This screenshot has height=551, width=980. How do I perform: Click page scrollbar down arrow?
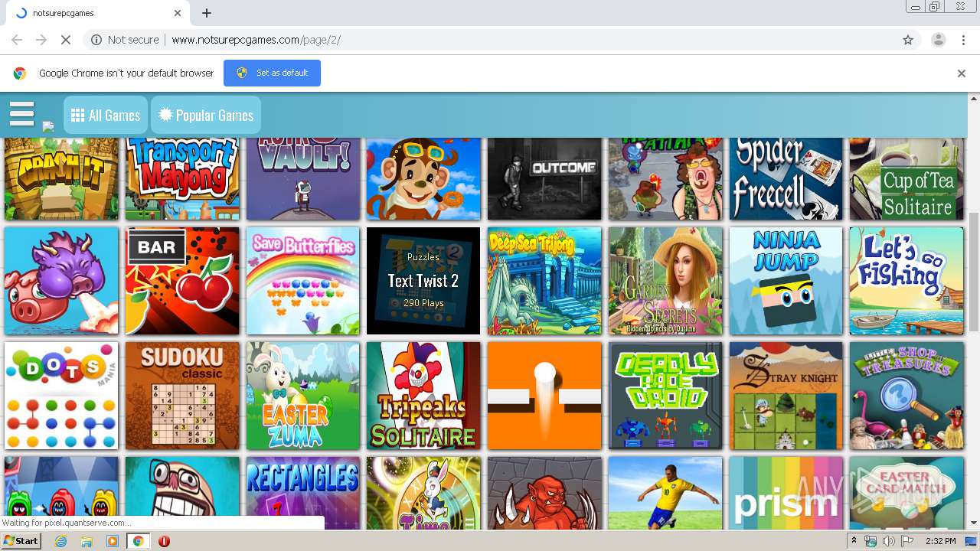pyautogui.click(x=974, y=523)
